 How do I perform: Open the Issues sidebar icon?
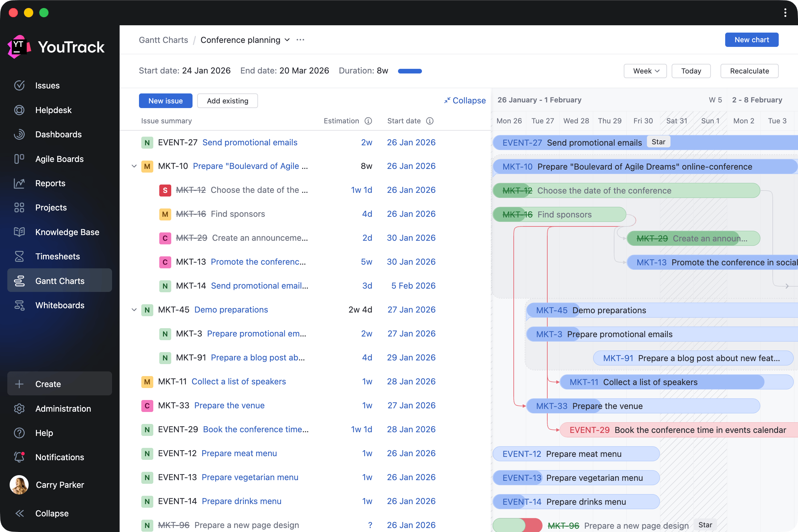19,85
